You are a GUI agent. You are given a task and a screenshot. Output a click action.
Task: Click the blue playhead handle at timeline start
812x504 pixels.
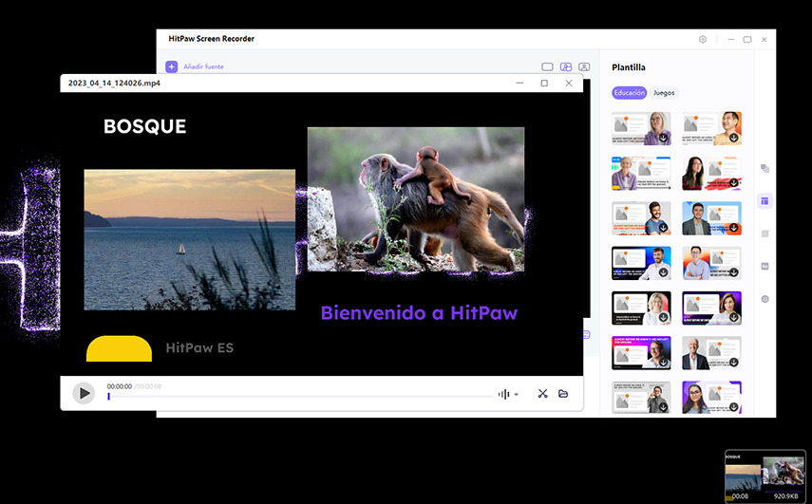tap(109, 397)
